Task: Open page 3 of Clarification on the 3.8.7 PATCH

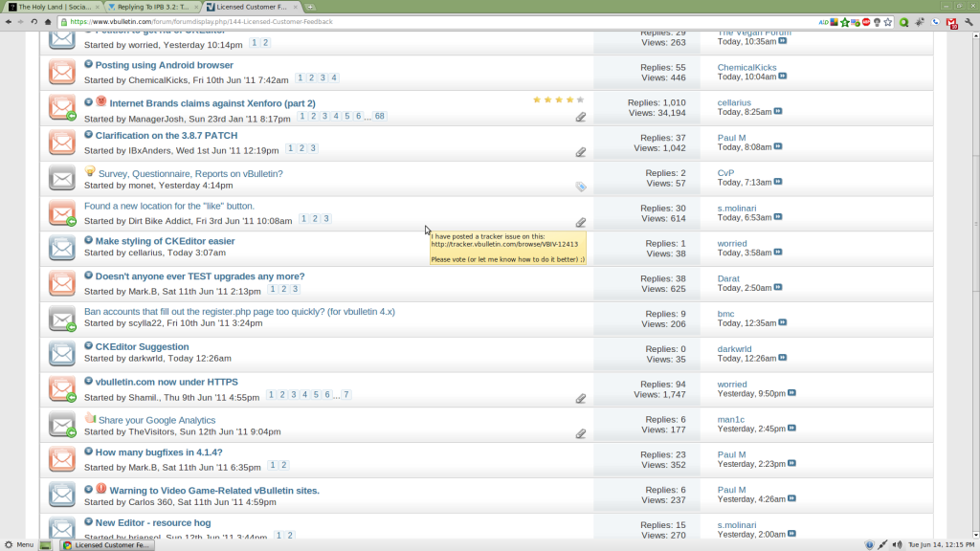Action: pos(313,148)
